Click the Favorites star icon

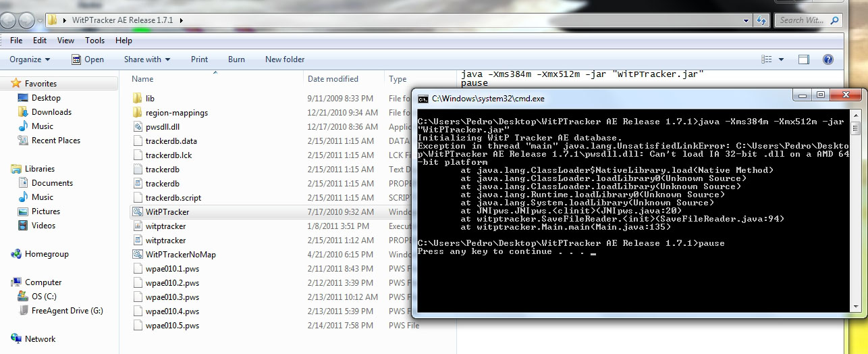pos(16,84)
